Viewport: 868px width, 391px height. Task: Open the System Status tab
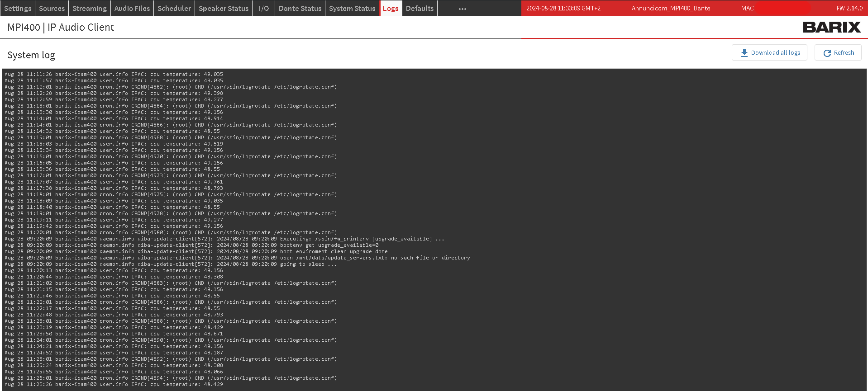[x=352, y=8]
